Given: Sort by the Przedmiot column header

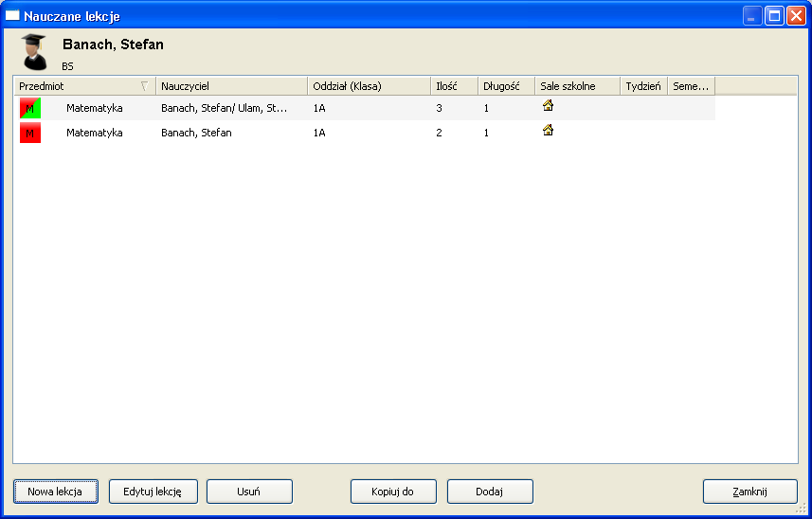Looking at the screenshot, I should 84,86.
